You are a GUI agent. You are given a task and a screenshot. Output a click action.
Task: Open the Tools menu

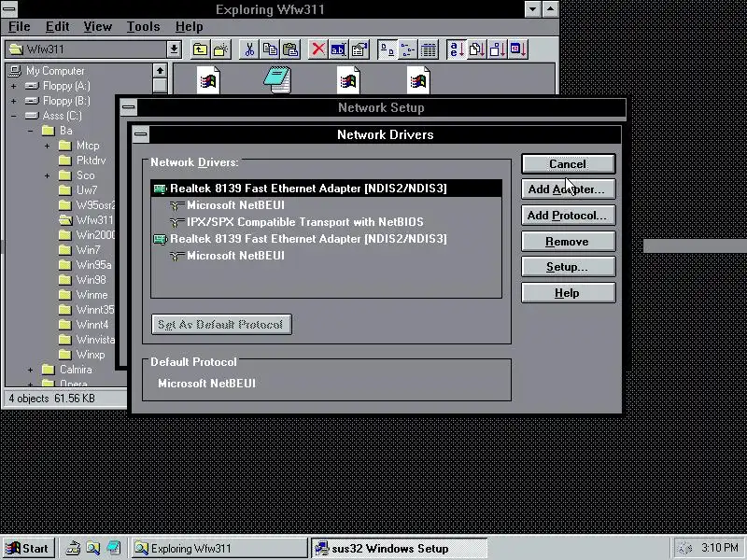click(143, 27)
